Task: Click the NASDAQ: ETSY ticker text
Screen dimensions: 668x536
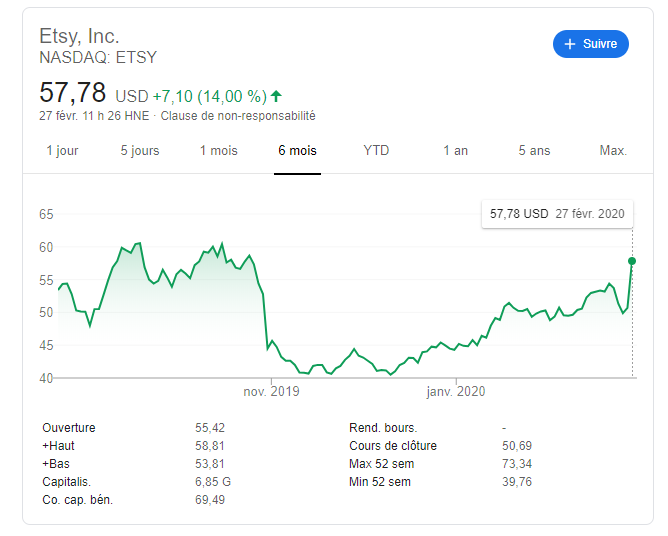Action: coord(98,58)
